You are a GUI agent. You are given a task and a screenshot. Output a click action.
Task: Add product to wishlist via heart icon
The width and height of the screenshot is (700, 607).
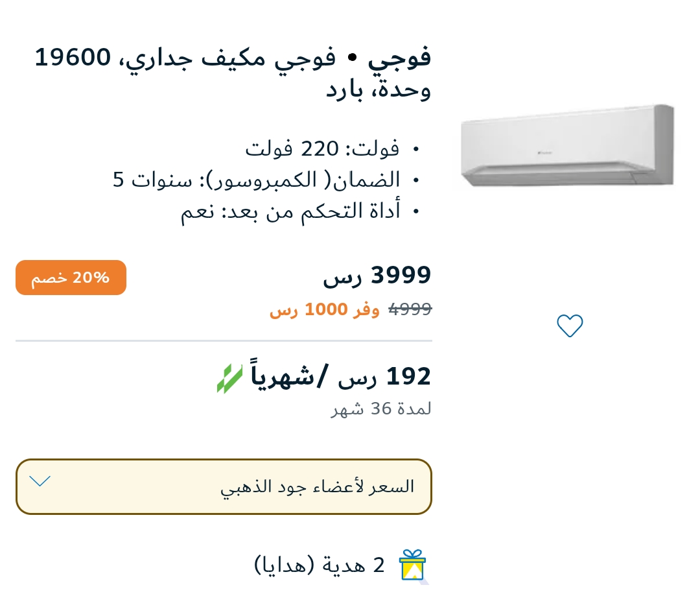[570, 326]
